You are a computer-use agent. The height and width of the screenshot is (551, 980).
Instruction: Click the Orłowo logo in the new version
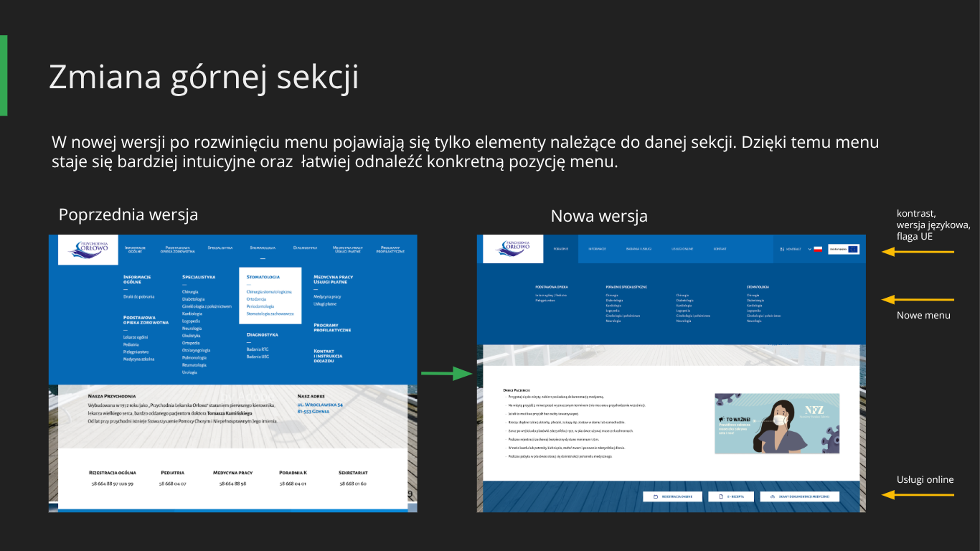point(513,249)
